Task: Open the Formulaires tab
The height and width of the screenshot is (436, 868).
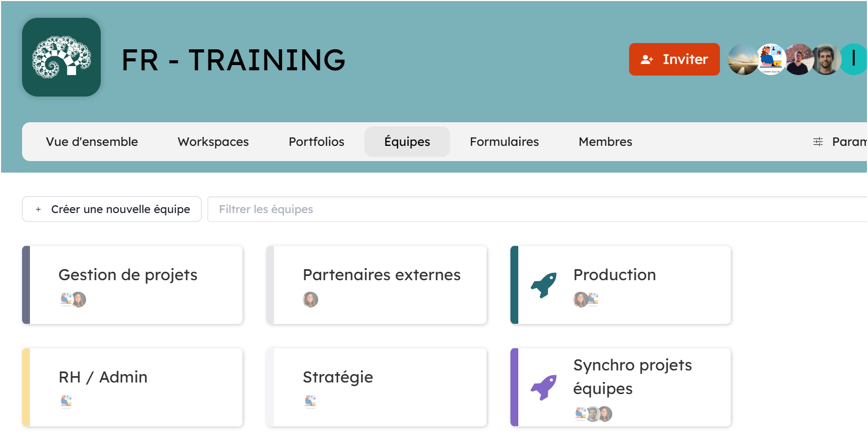Action: pyautogui.click(x=504, y=142)
